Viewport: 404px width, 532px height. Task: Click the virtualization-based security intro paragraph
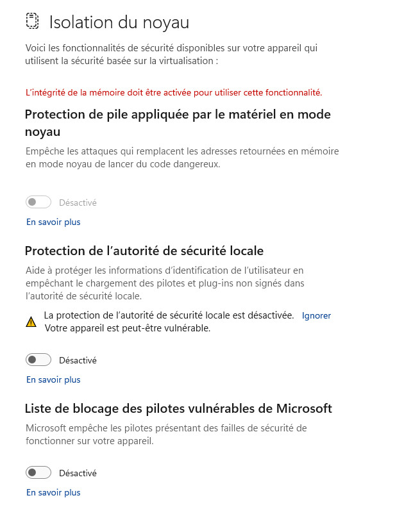(171, 54)
